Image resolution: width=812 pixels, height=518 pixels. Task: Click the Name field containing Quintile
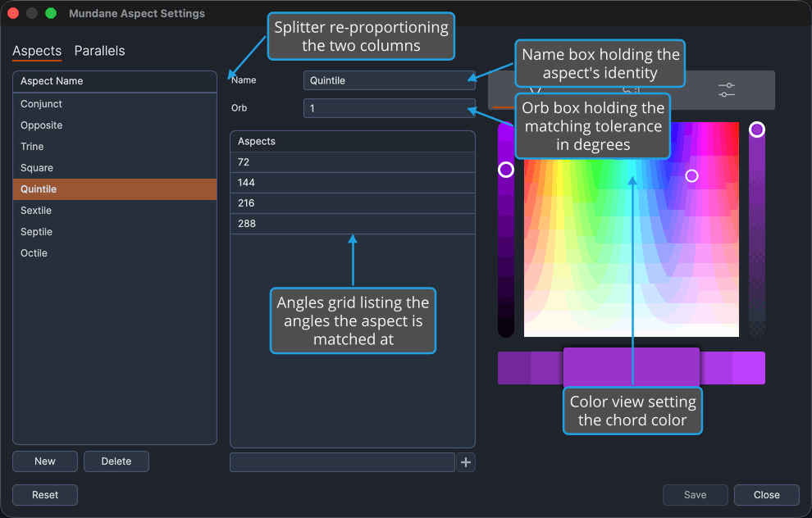[389, 80]
